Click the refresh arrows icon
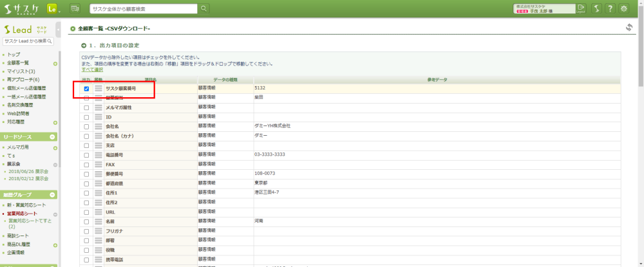The image size is (644, 267). pos(629,28)
